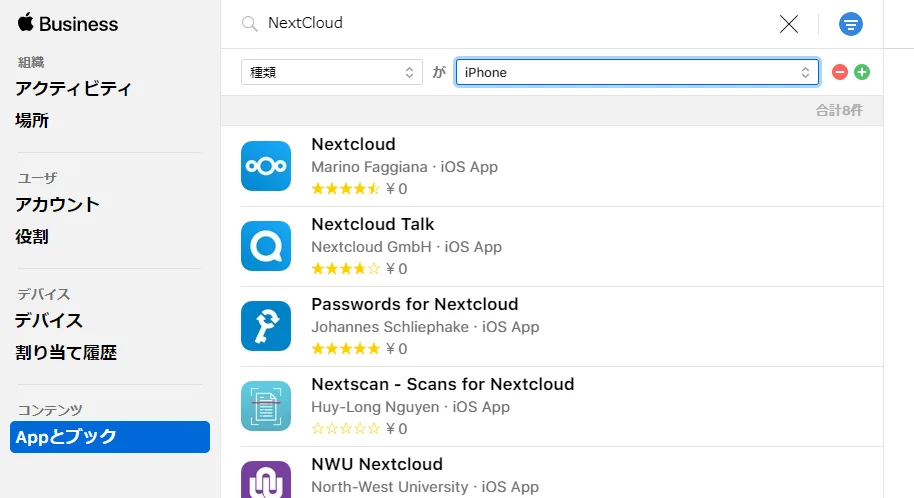Open 割り当て履歴 in the sidebar
This screenshot has width=914, height=498.
[65, 353]
